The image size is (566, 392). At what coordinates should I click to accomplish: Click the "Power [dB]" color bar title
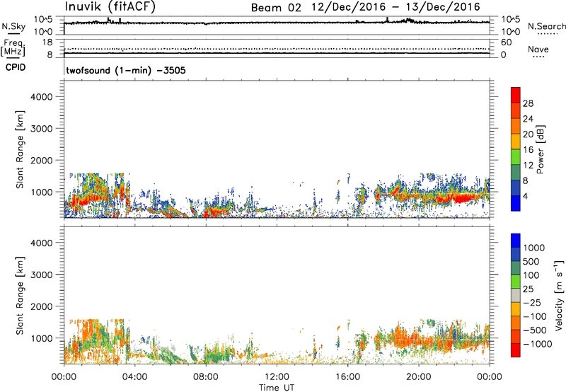[x=540, y=149]
